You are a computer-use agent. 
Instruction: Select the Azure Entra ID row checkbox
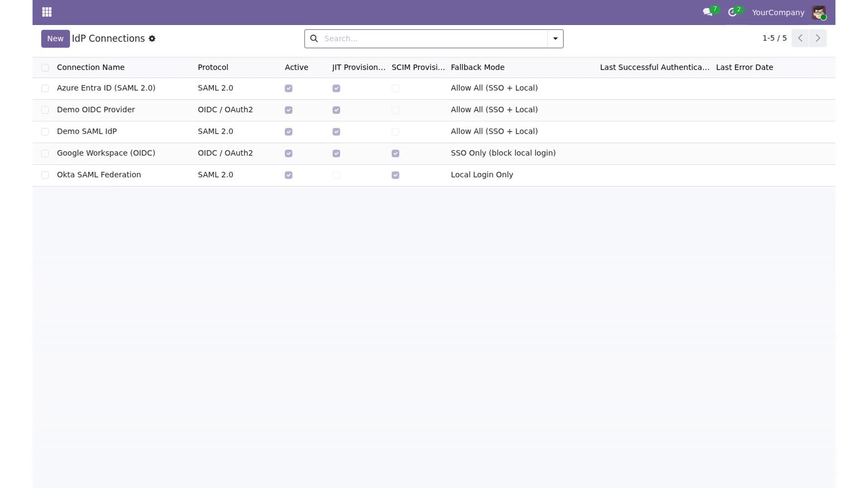[45, 89]
